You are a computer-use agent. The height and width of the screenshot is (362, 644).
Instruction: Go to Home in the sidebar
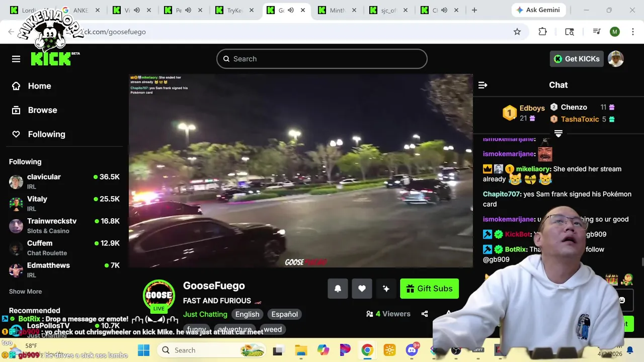click(32, 86)
